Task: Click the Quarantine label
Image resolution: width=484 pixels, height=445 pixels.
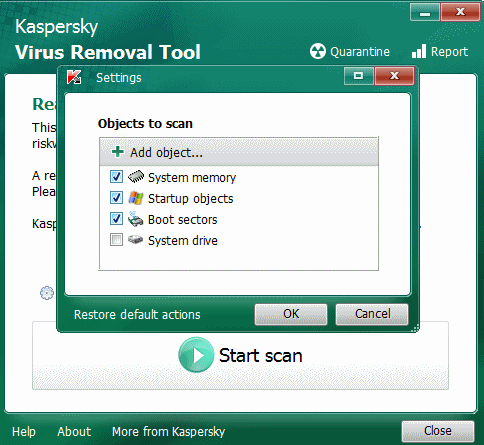Action: point(360,52)
